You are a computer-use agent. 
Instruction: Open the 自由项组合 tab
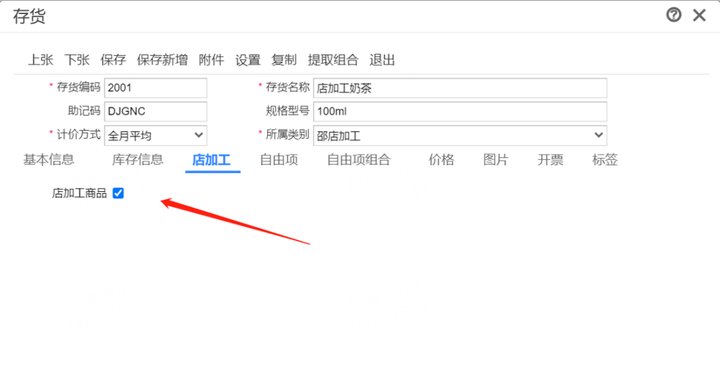pyautogui.click(x=359, y=160)
